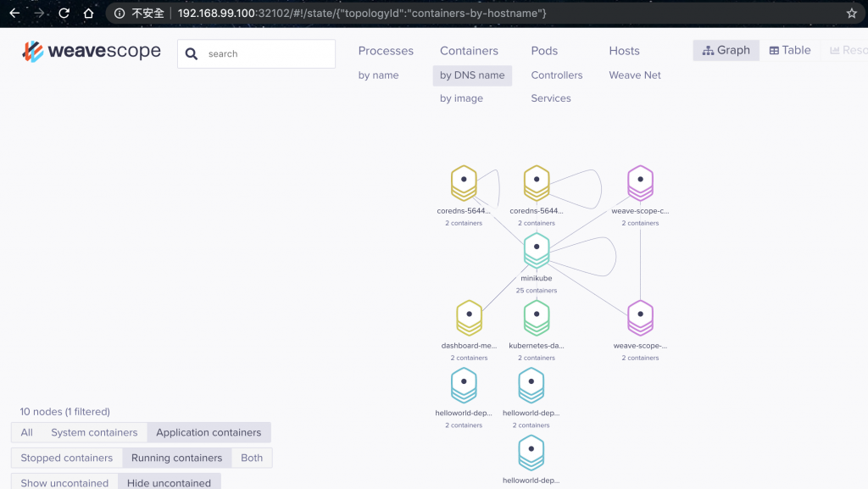Focus the search input field
This screenshot has height=489, width=868.
[256, 53]
